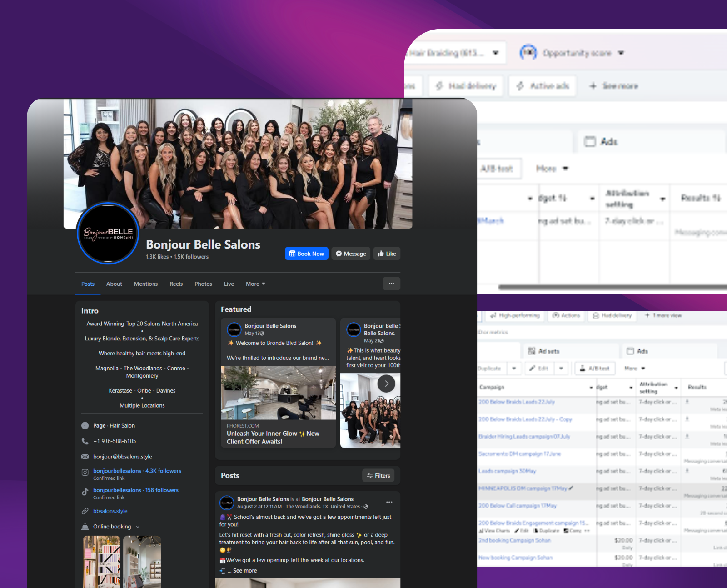Switch to the Reels tab
The height and width of the screenshot is (588, 727).
[x=176, y=284]
